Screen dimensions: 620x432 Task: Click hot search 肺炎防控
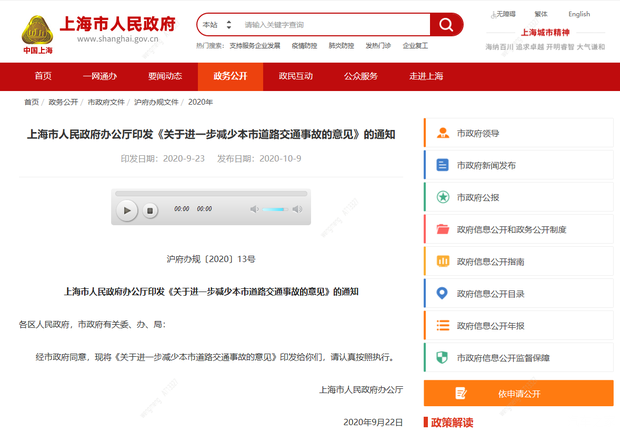[341, 46]
